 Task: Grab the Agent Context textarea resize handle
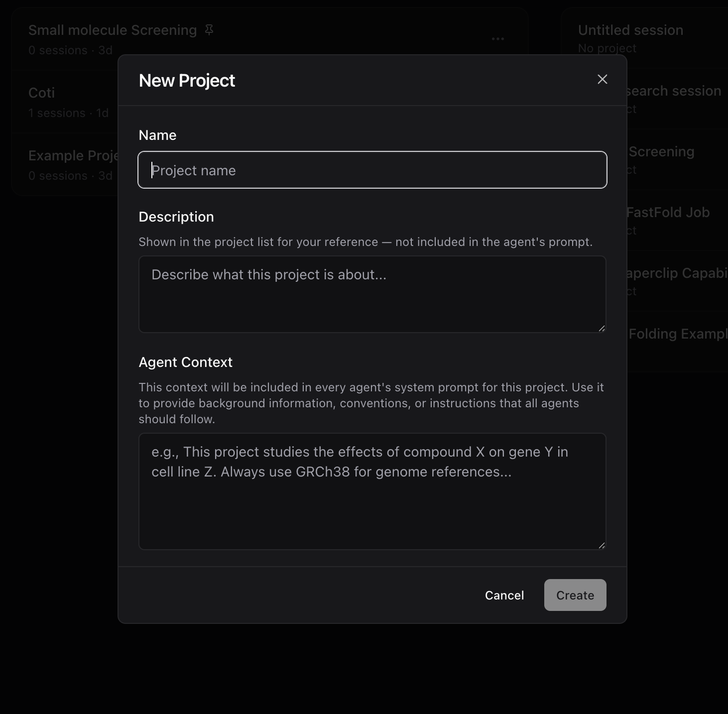[x=602, y=545]
